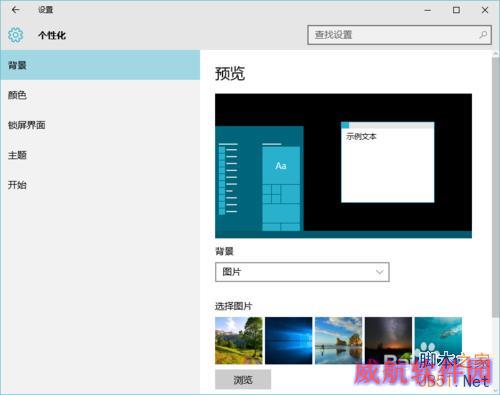Image resolution: width=500 pixels, height=395 pixels.
Task: Choose the beach rocks wallpaper thumbnail
Action: pos(338,340)
